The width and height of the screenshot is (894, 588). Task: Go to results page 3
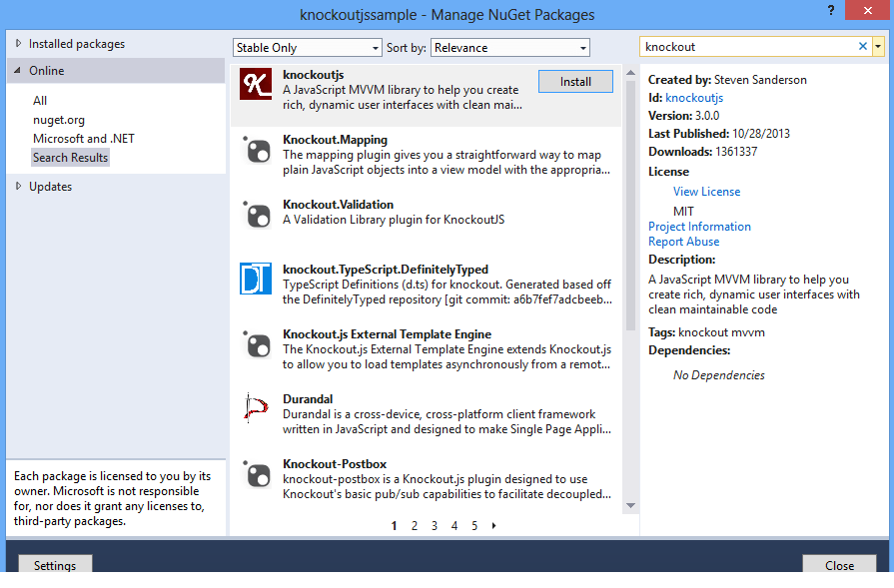coord(435,526)
